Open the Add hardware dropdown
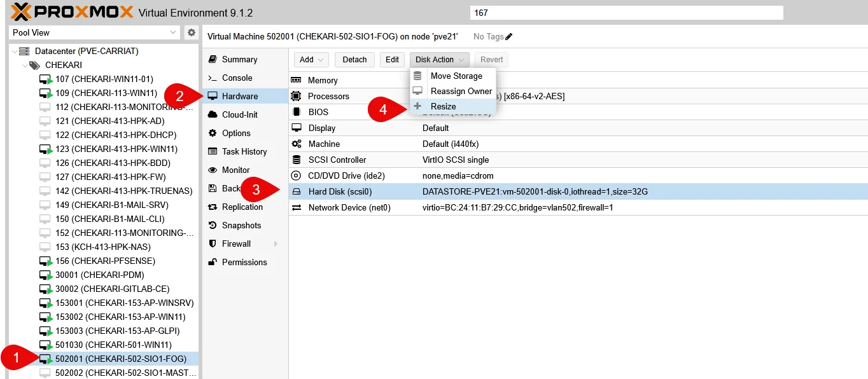Screen dimensions: 868x379 point(311,60)
